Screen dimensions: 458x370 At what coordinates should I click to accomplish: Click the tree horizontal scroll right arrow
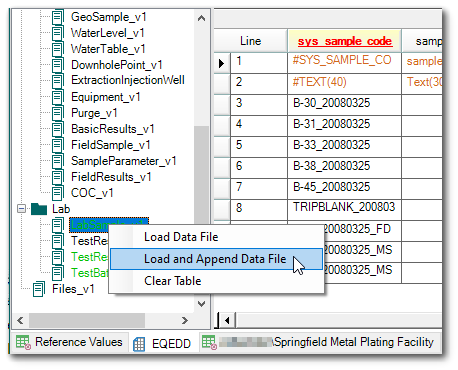tap(185, 321)
